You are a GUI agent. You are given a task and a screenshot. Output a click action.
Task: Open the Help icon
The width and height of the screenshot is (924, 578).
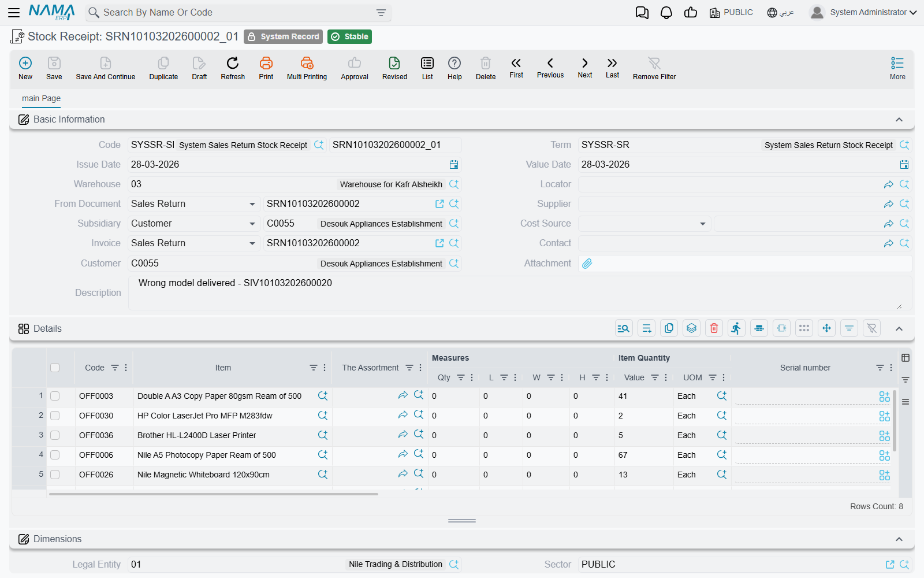pyautogui.click(x=454, y=68)
